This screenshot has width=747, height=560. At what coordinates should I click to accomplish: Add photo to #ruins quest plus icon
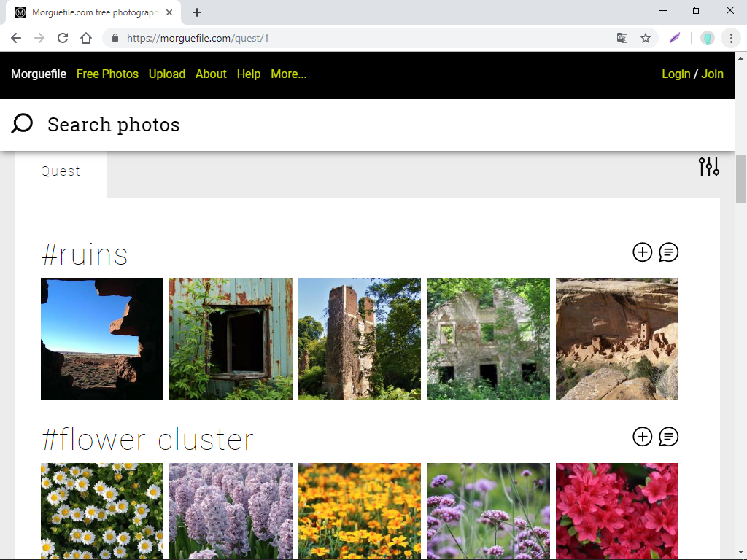(642, 252)
